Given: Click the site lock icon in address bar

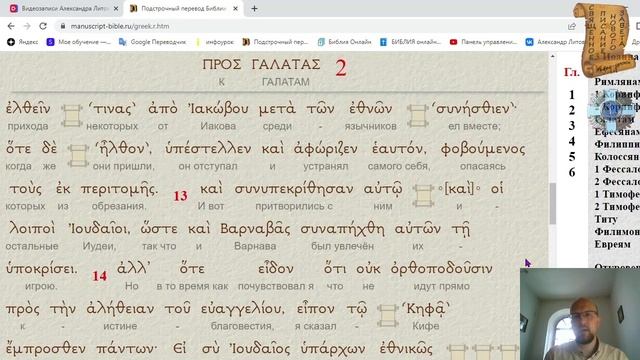Looking at the screenshot, I should click(x=62, y=26).
